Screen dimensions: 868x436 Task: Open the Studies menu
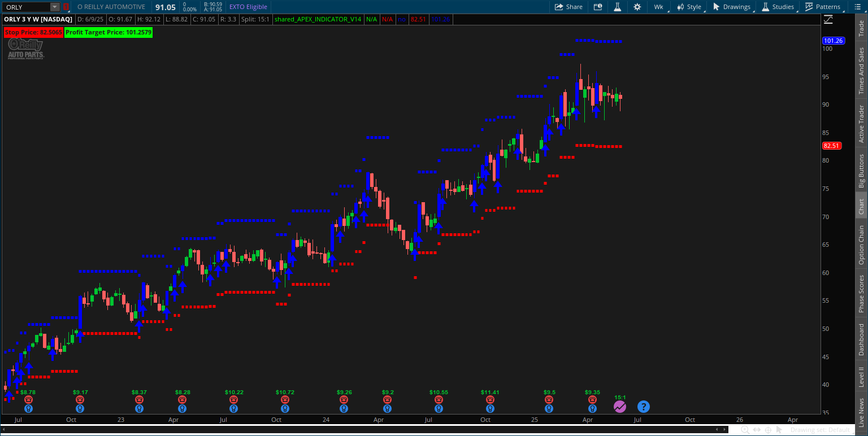point(778,7)
